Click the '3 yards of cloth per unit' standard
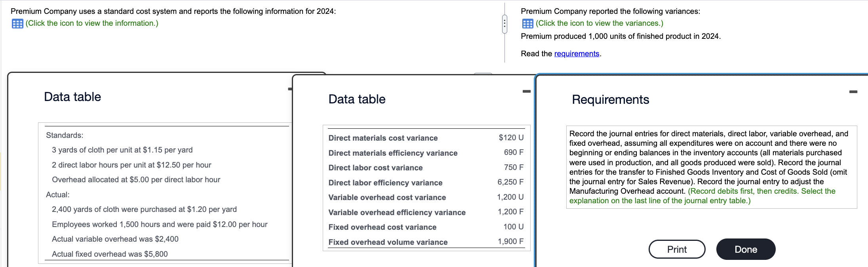 point(122,150)
